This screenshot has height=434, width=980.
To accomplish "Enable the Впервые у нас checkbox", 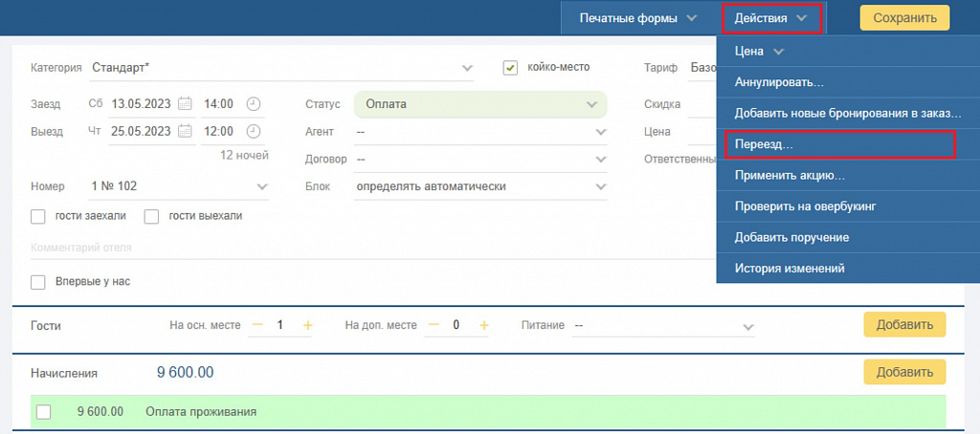I will [x=38, y=282].
